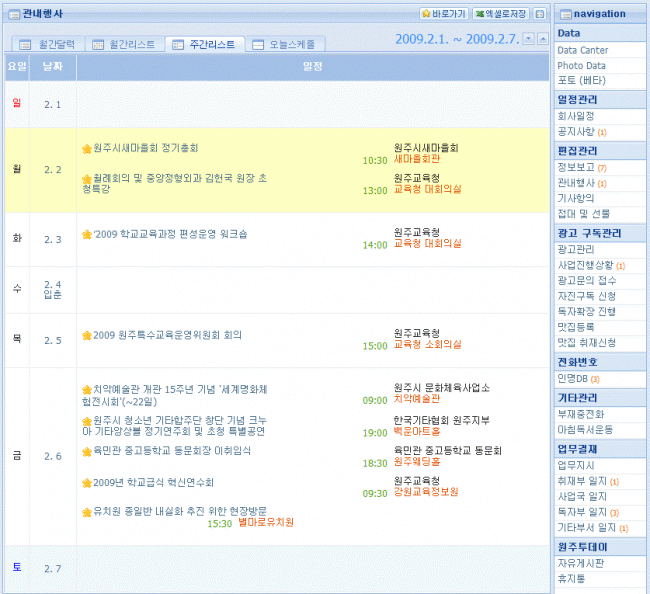650x594 pixels.
Task: Click the star icon beside 원주시새마을회 정기총회
Action: [x=86, y=148]
